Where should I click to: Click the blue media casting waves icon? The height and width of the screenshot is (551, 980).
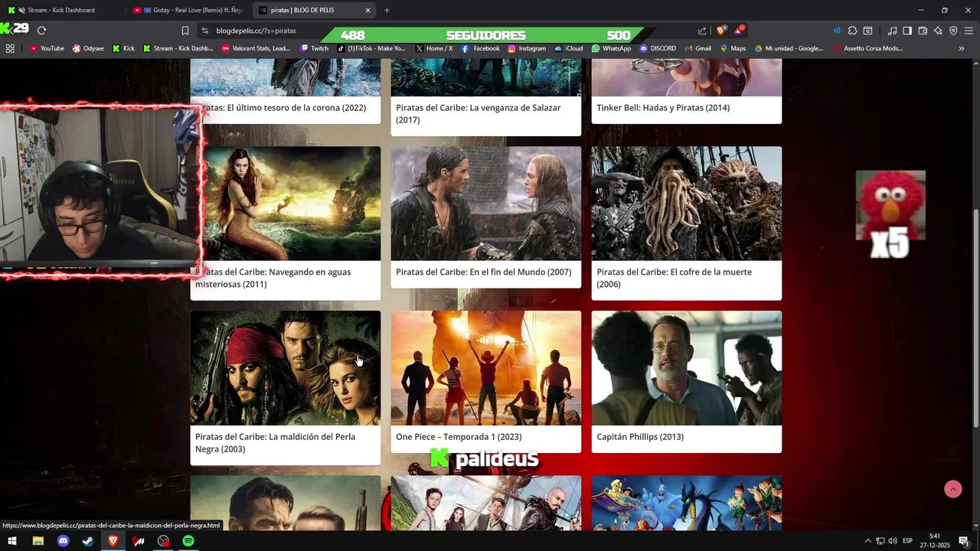837,31
